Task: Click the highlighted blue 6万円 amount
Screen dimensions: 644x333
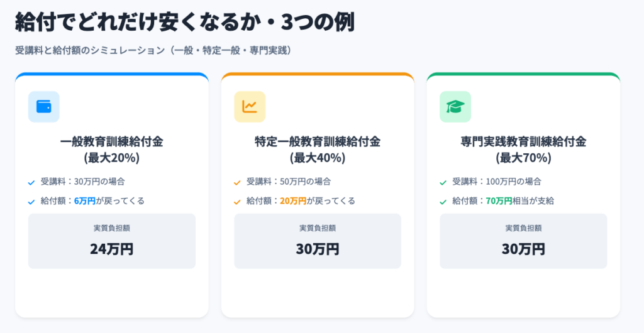Action: (x=85, y=201)
